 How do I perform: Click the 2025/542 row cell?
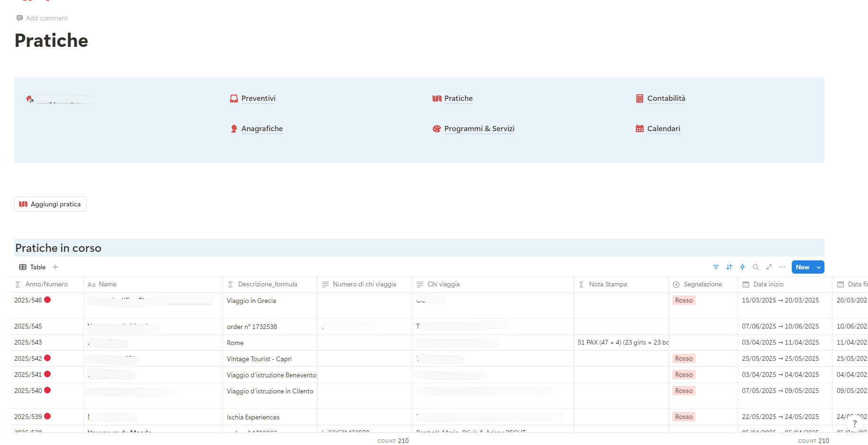click(x=47, y=358)
